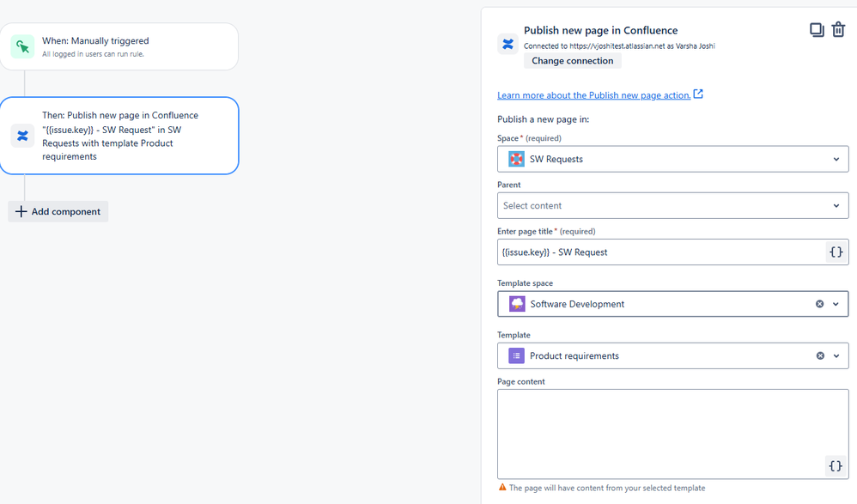The image size is (857, 504).
Task: Click 'The page will have content' warning text
Action: click(606, 488)
